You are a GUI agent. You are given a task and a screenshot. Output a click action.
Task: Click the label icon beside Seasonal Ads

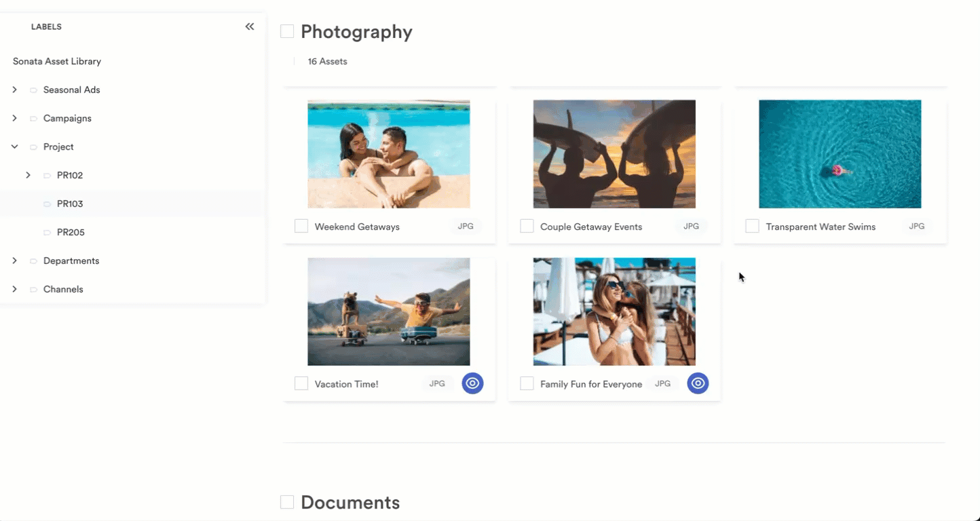point(32,90)
